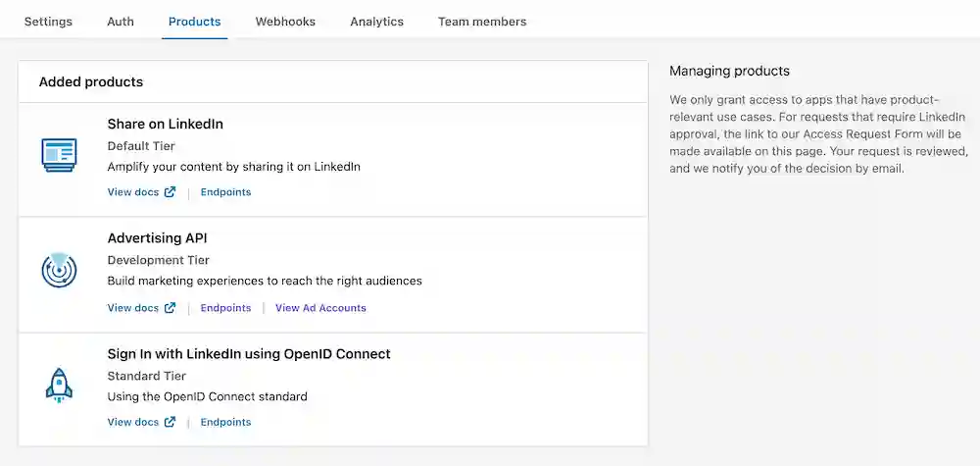The width and height of the screenshot is (980, 466).
Task: Click the Advertising API radar icon
Action: point(60,270)
